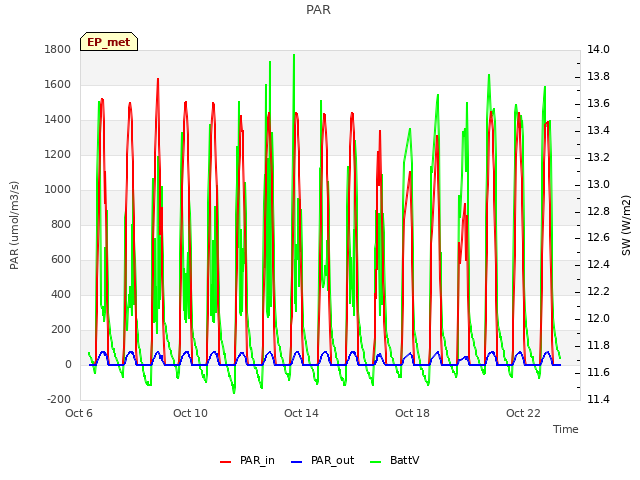Click the -200 left axis value

(x=59, y=400)
